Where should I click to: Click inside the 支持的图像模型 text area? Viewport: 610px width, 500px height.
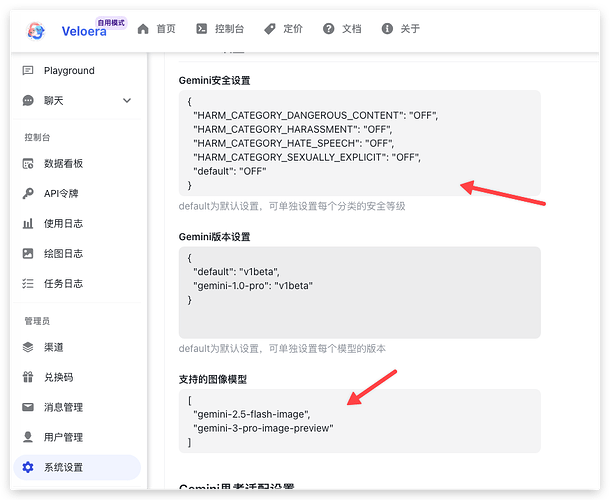359,421
